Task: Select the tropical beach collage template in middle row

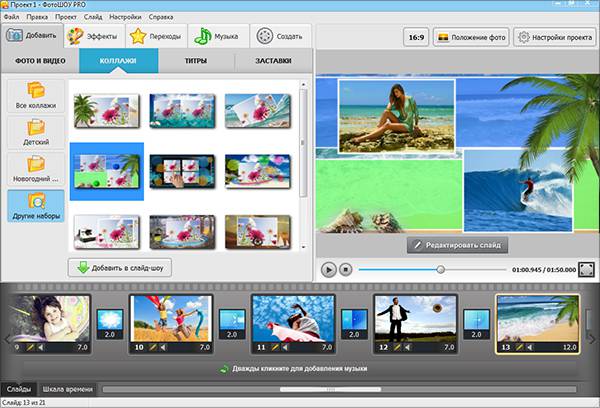Action: tap(258, 171)
